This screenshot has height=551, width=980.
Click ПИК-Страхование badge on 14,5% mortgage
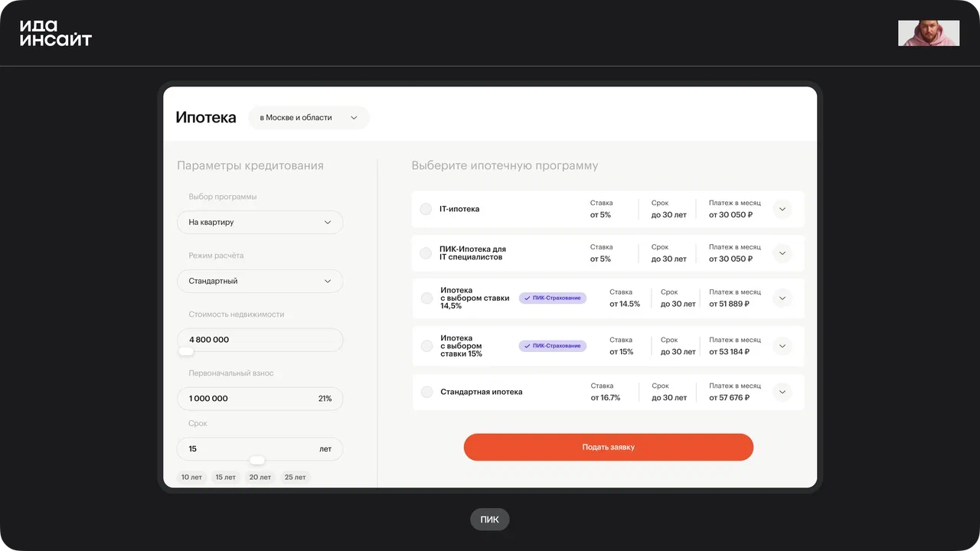click(x=553, y=298)
